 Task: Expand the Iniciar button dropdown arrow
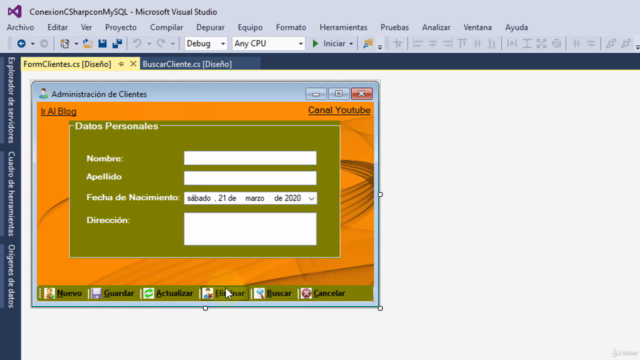(x=351, y=44)
